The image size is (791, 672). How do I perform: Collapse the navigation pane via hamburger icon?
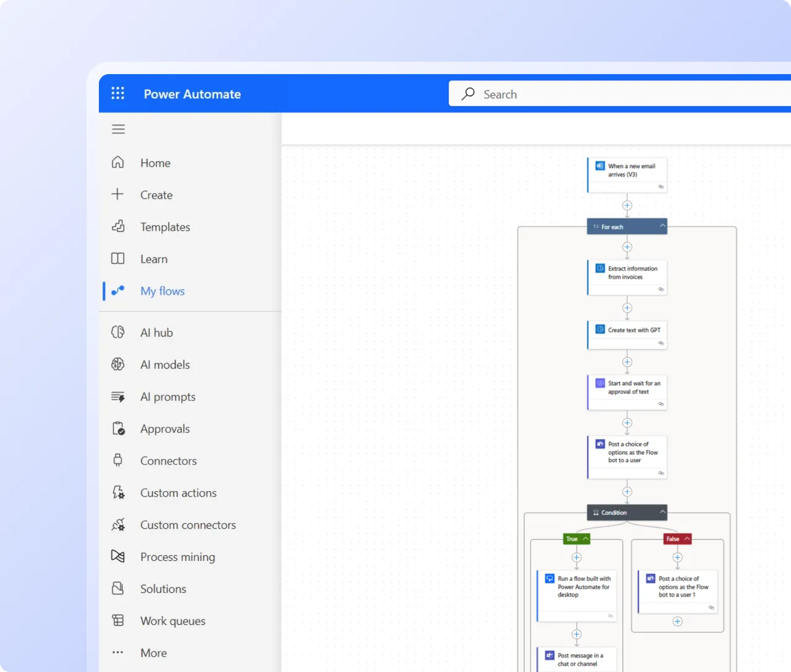(x=118, y=129)
